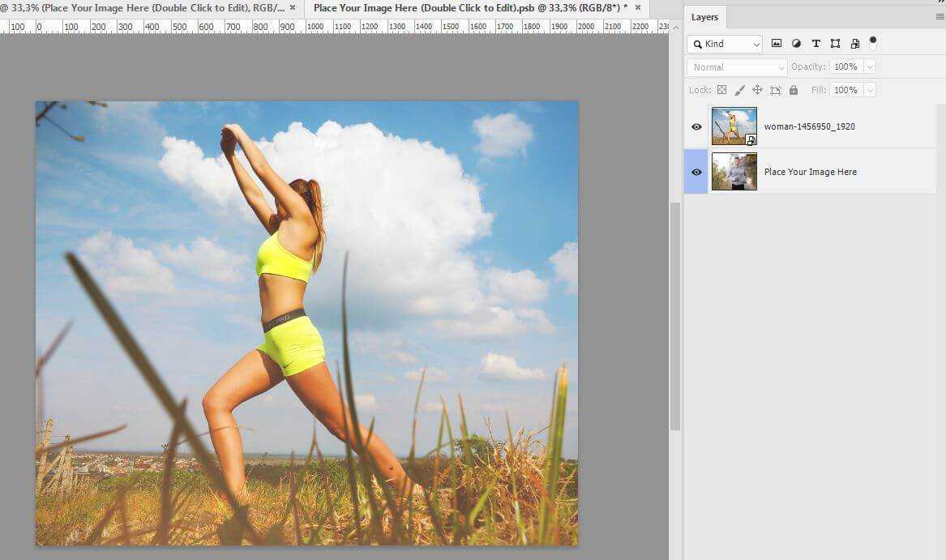Open the Normal blend mode dropdown

click(737, 67)
